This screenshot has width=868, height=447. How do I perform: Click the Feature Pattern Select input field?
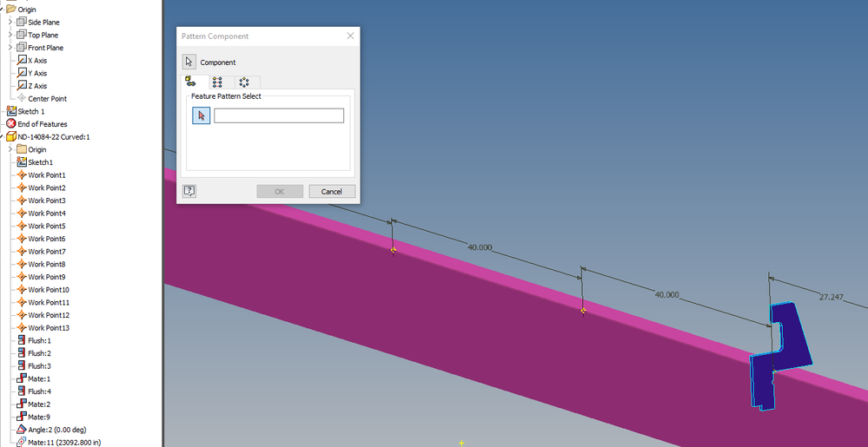click(x=278, y=115)
